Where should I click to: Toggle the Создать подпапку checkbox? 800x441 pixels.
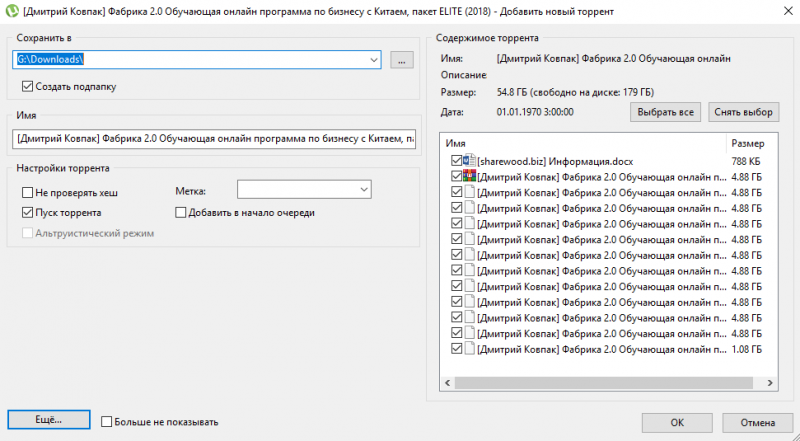click(x=28, y=86)
